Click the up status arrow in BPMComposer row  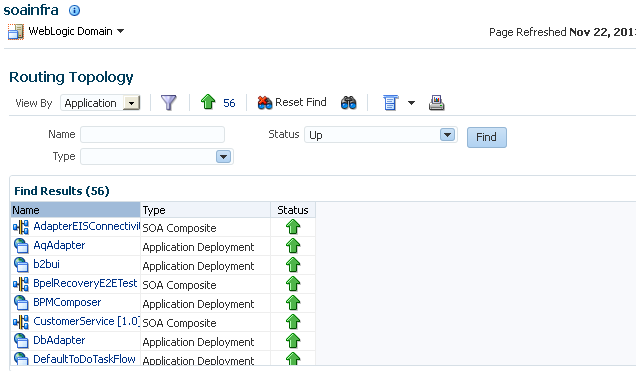(293, 303)
